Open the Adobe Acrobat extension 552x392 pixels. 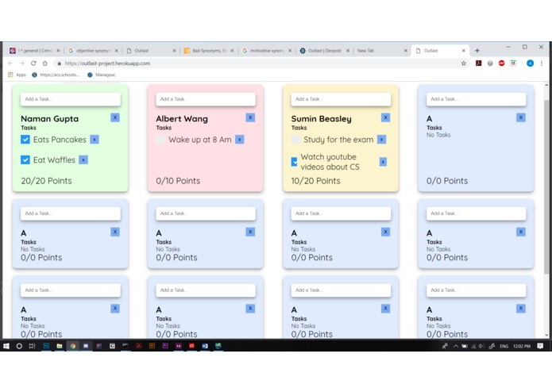pos(478,63)
